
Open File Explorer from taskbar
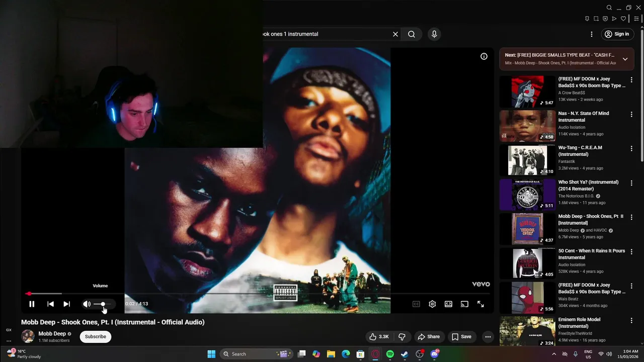tap(331, 354)
